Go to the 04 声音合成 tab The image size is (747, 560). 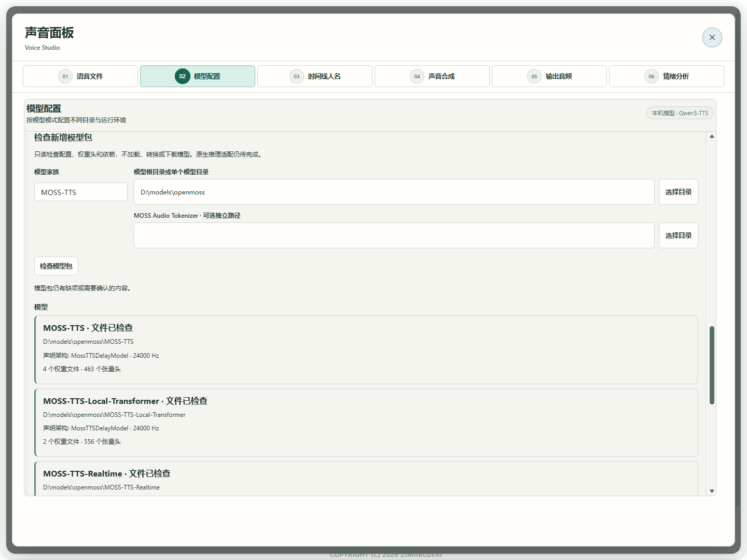tap(432, 76)
